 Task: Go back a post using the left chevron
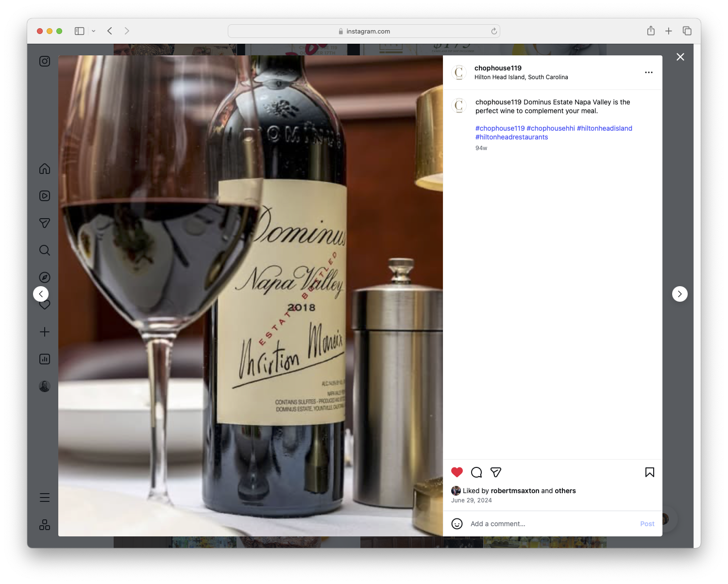41,294
